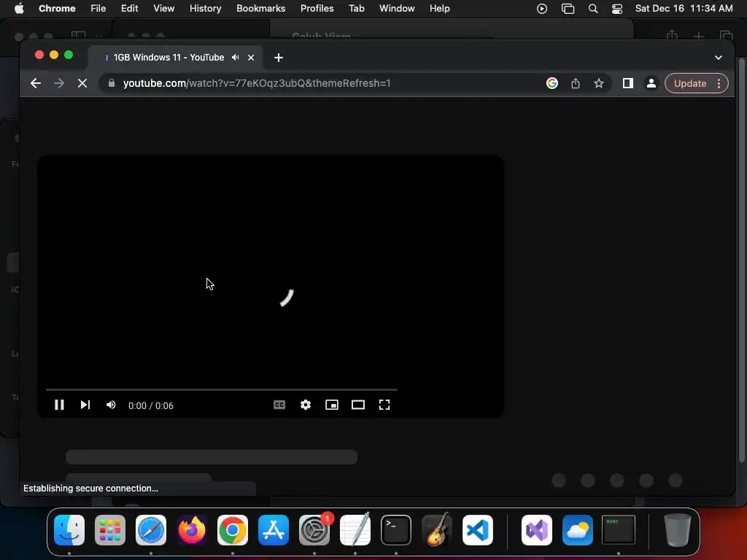Open Weather app from Dock

pyautogui.click(x=578, y=529)
